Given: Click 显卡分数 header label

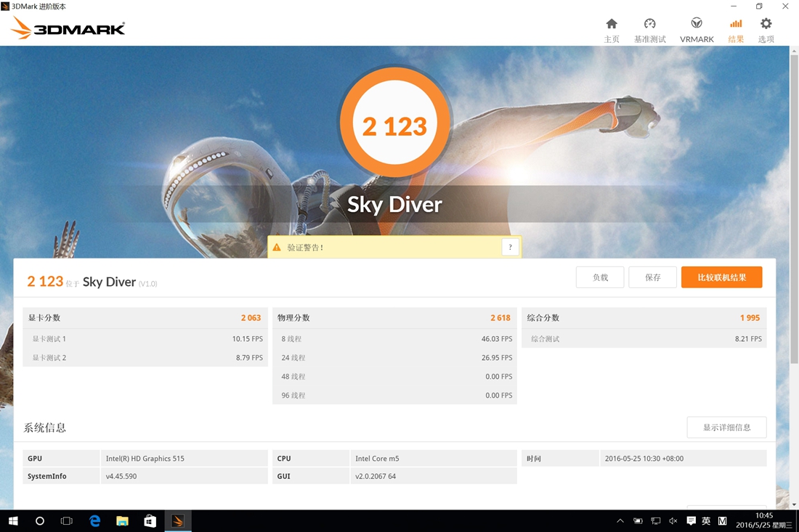Looking at the screenshot, I should click(44, 318).
